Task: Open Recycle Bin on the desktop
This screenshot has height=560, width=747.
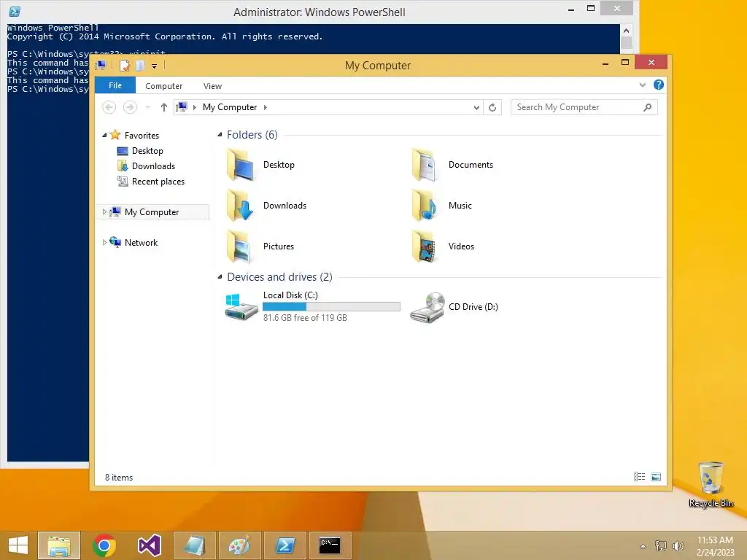Action: pos(711,484)
